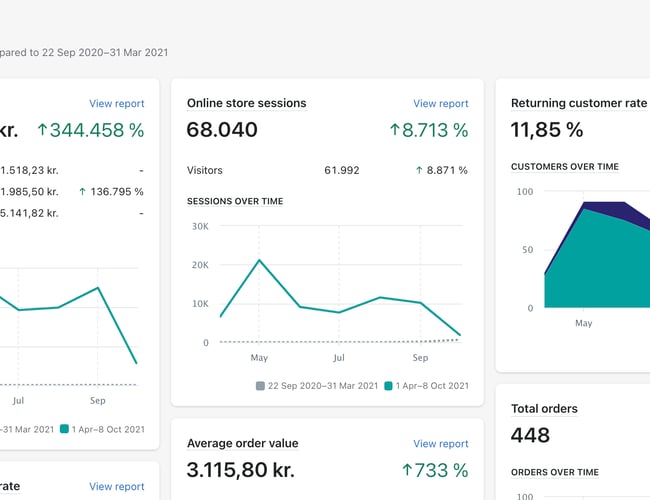The image size is (650, 500).
Task: Click the up arrow beside 136.795 %
Action: pos(80,191)
